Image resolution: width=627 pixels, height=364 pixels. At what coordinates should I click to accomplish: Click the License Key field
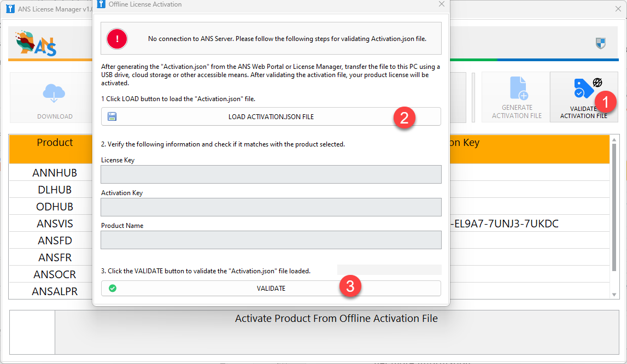[x=271, y=174]
